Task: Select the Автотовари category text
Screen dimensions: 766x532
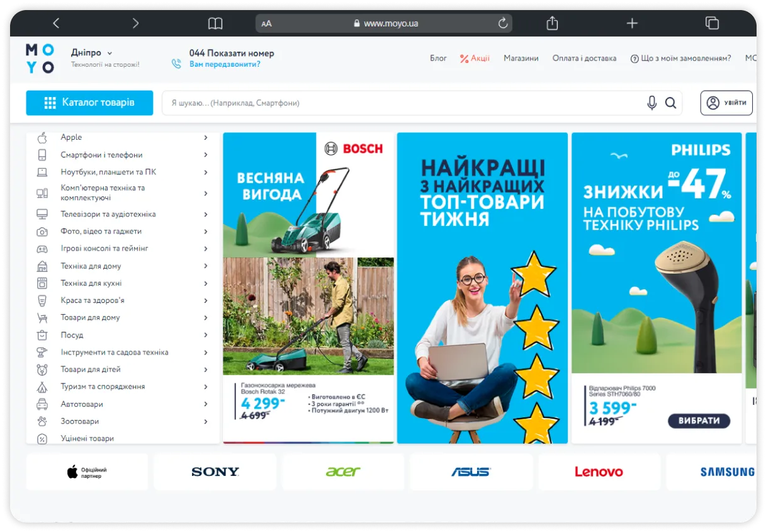Action: point(82,404)
